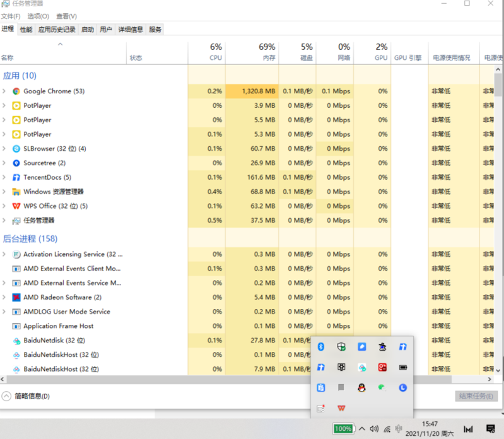Click the battery 100% indicator
Image resolution: width=504 pixels, height=439 pixels.
[343, 429]
